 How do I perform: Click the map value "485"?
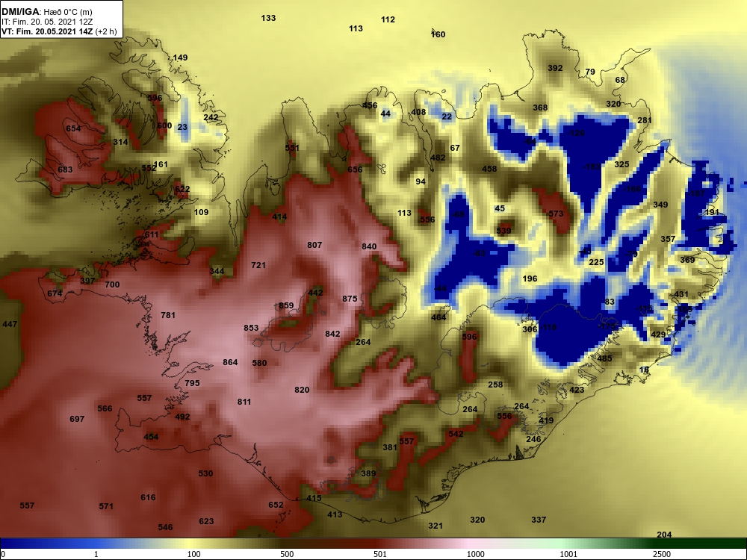click(x=604, y=358)
